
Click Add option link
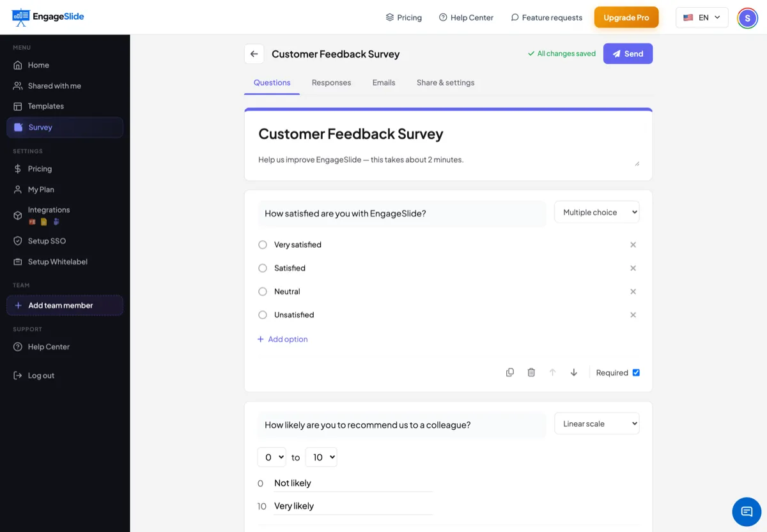pos(283,339)
